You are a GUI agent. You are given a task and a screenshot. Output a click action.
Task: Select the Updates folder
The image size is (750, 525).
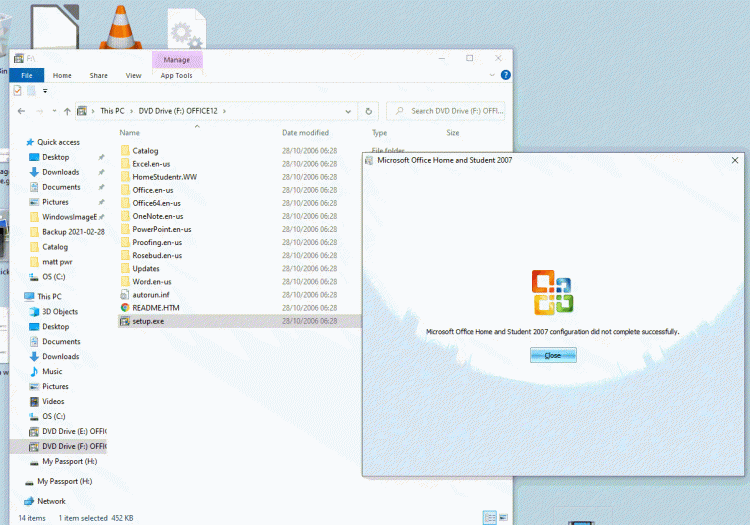coord(146,268)
